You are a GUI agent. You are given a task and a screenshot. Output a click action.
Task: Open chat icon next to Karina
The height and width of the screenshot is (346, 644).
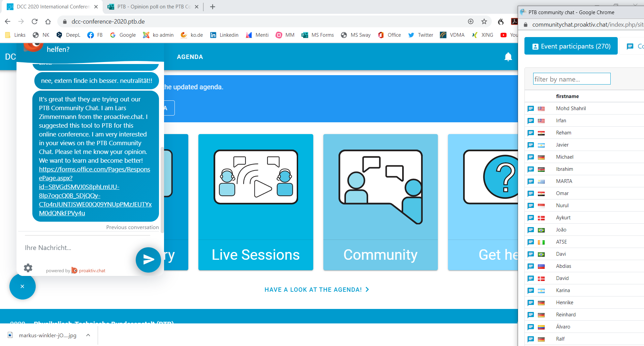coord(530,290)
